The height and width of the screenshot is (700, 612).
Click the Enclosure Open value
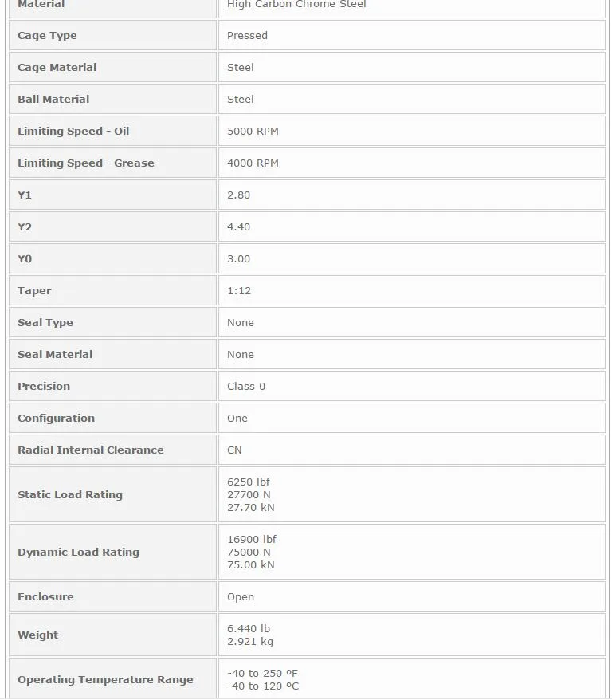[x=241, y=597]
